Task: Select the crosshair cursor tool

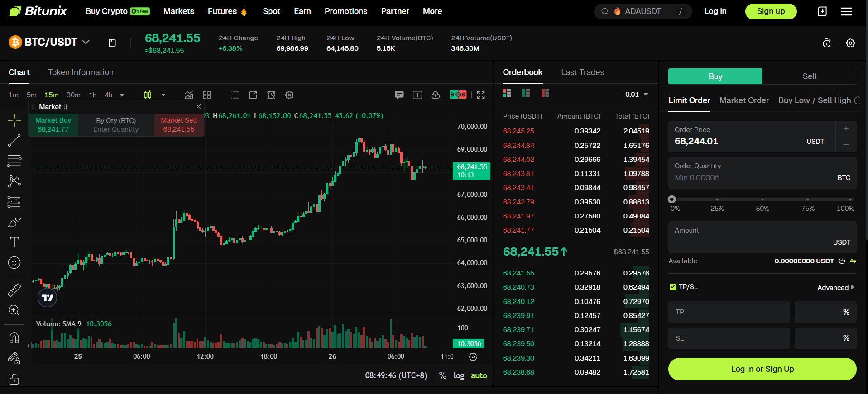Action: click(14, 120)
